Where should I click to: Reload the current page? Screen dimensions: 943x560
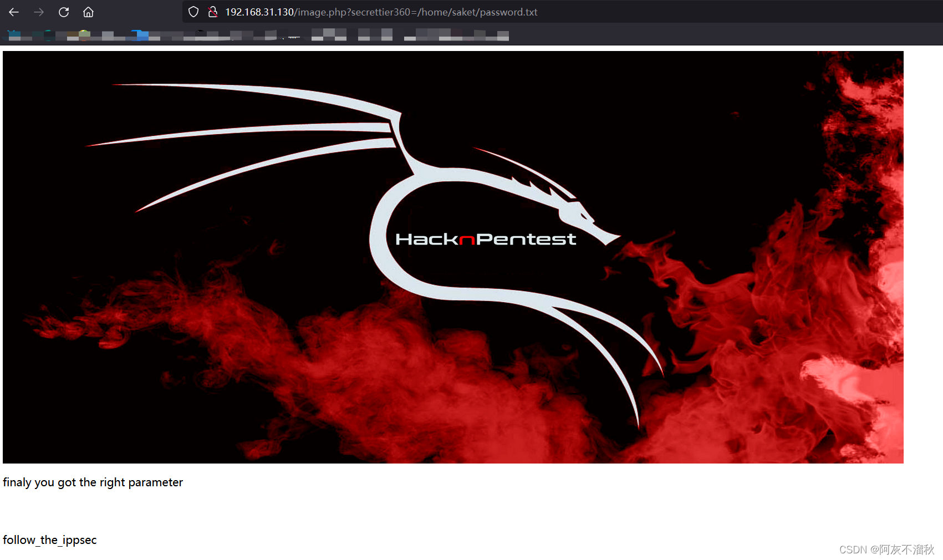(x=64, y=12)
